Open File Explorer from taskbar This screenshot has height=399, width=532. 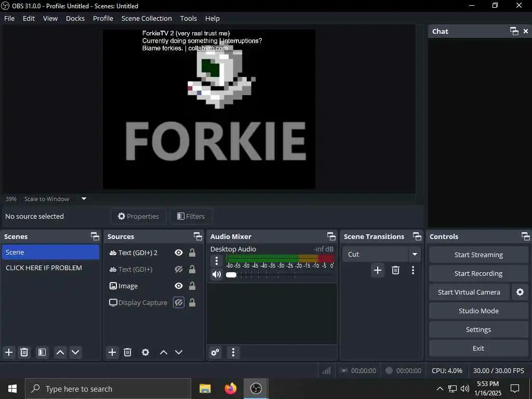point(205,389)
